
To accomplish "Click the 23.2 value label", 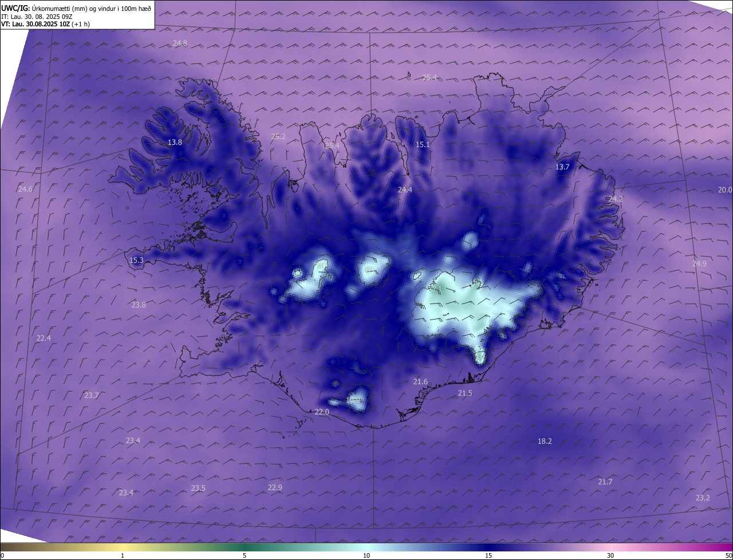I will pyautogui.click(x=703, y=498).
